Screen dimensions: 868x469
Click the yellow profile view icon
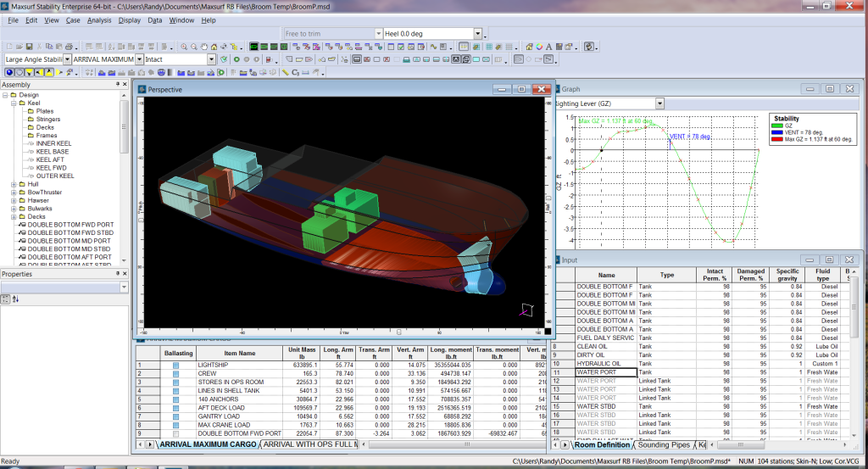(x=39, y=72)
